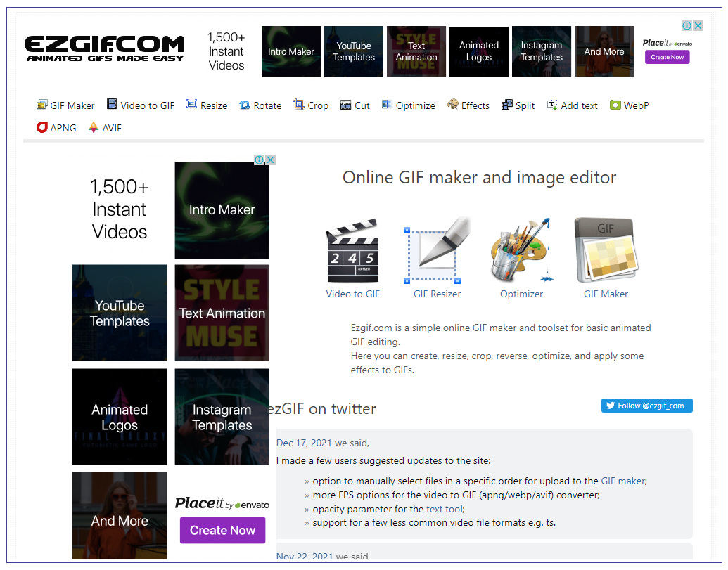Screen dimensions: 728x570
Task: Select the Cut menu item
Action: coord(355,105)
